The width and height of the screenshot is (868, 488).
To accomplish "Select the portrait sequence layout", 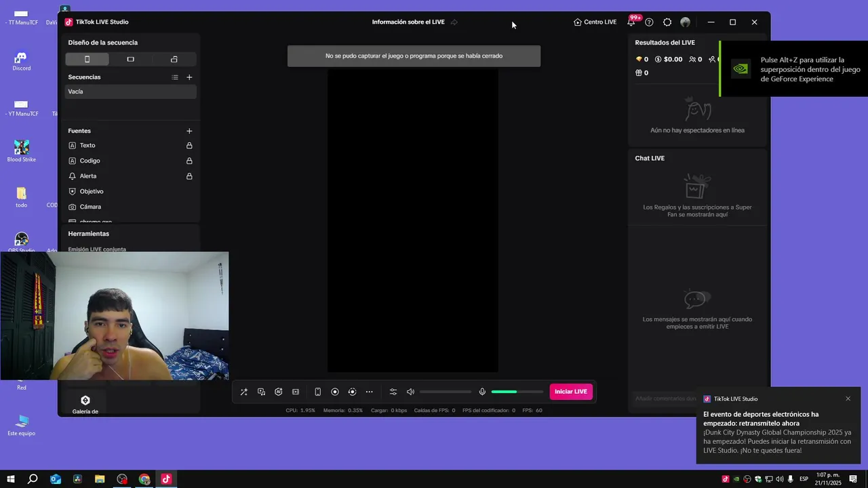I will 87,59.
